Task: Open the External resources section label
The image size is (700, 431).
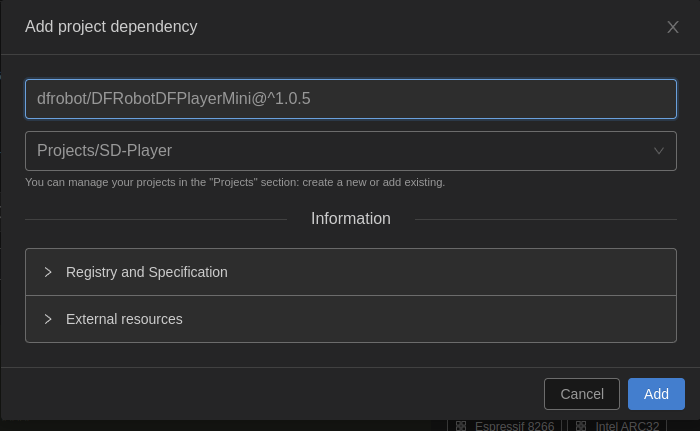Action: point(124,319)
